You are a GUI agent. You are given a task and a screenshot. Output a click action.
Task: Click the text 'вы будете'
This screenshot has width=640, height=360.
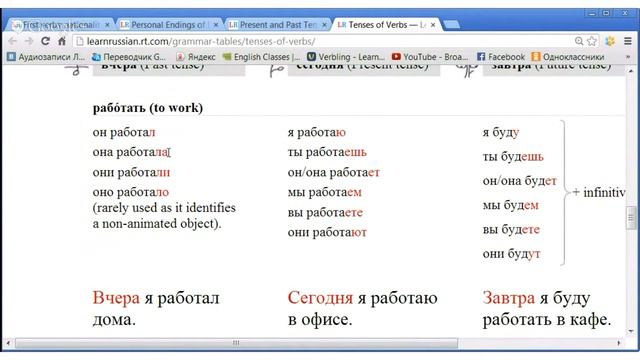point(511,229)
